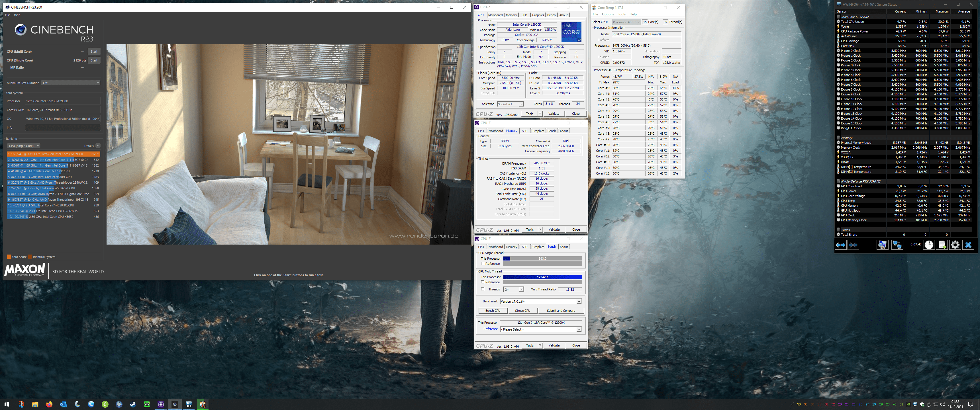Image resolution: width=980 pixels, height=410 pixels.
Task: Close HWiNFO sensors with blue X icon
Action: point(968,245)
